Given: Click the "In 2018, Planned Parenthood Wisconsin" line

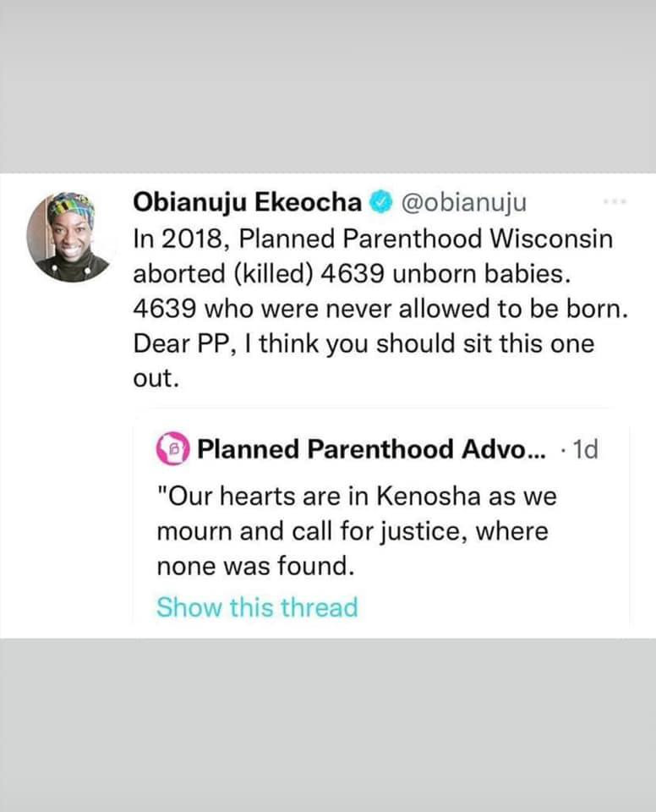Looking at the screenshot, I should (x=372, y=239).
